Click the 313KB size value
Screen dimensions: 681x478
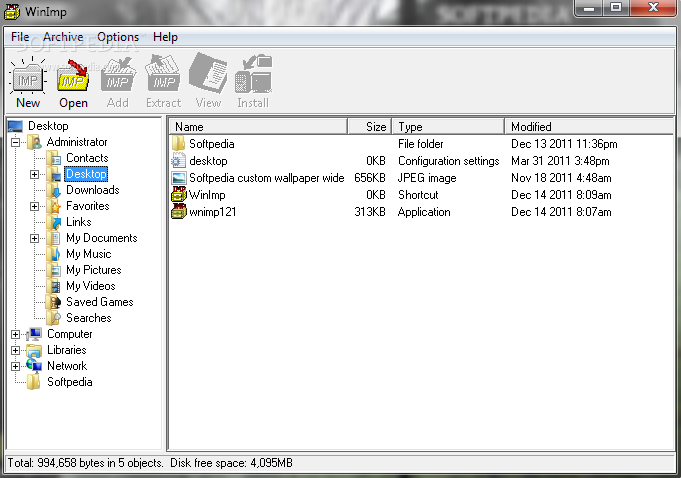click(x=370, y=212)
